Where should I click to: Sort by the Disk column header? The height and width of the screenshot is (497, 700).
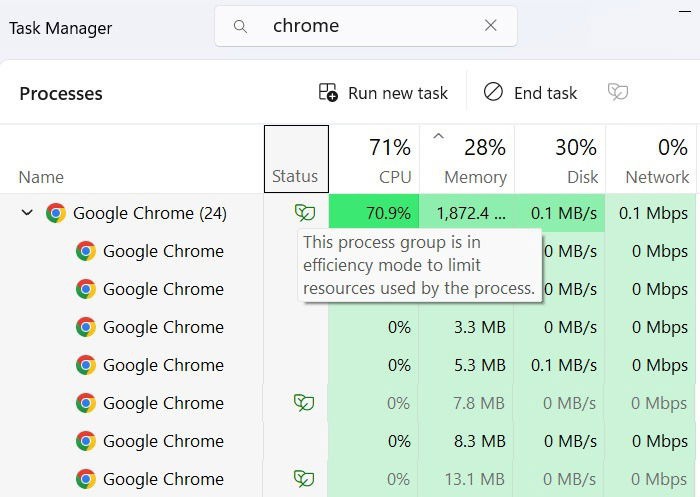coord(560,159)
